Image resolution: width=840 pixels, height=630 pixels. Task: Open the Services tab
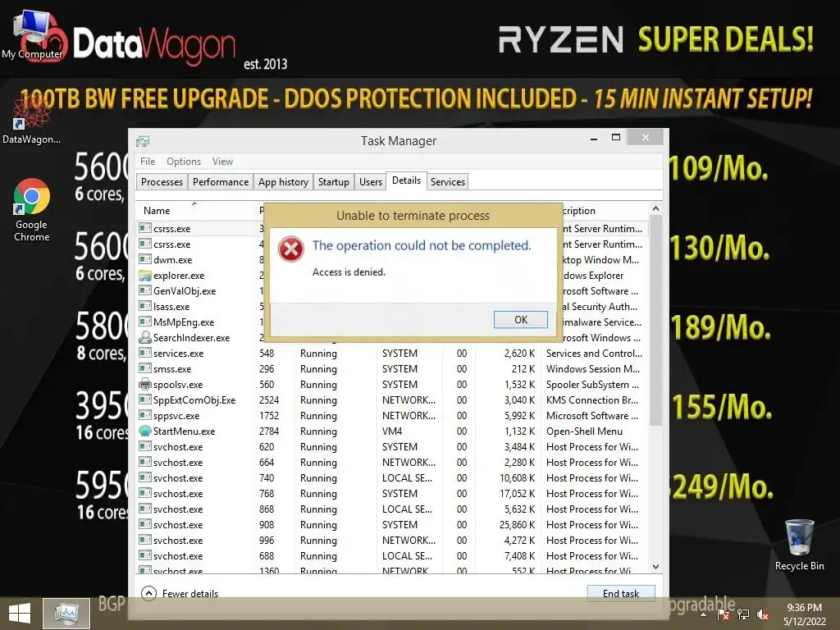(x=447, y=182)
